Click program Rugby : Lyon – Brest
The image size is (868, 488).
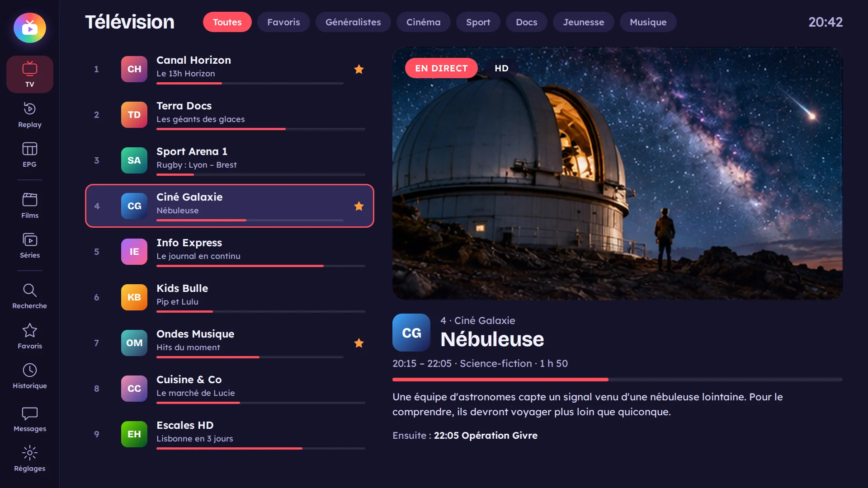pyautogui.click(x=197, y=165)
